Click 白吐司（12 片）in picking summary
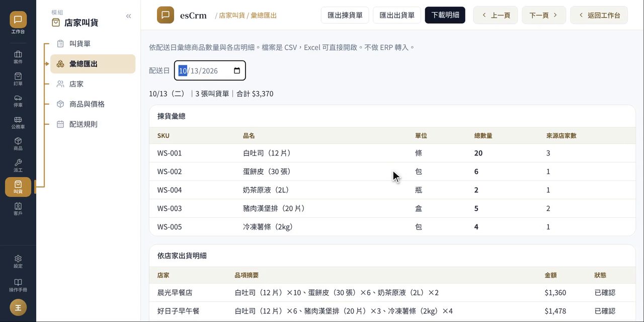 (x=268, y=153)
